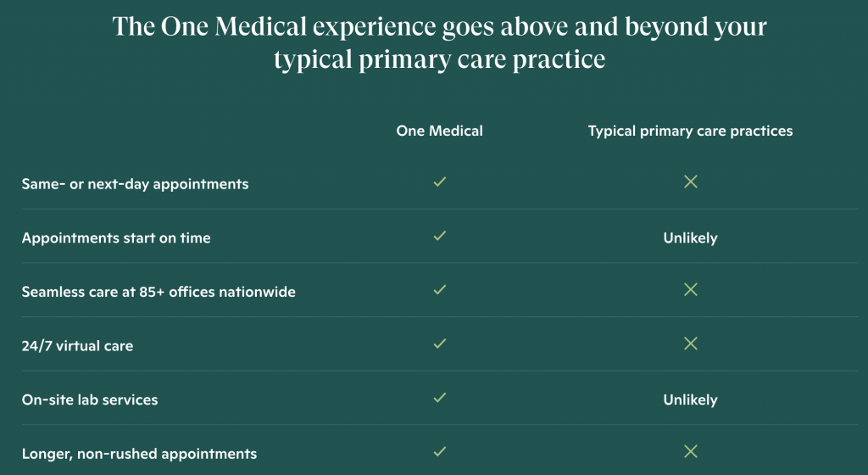Click the Appointments start on time text

coord(116,238)
